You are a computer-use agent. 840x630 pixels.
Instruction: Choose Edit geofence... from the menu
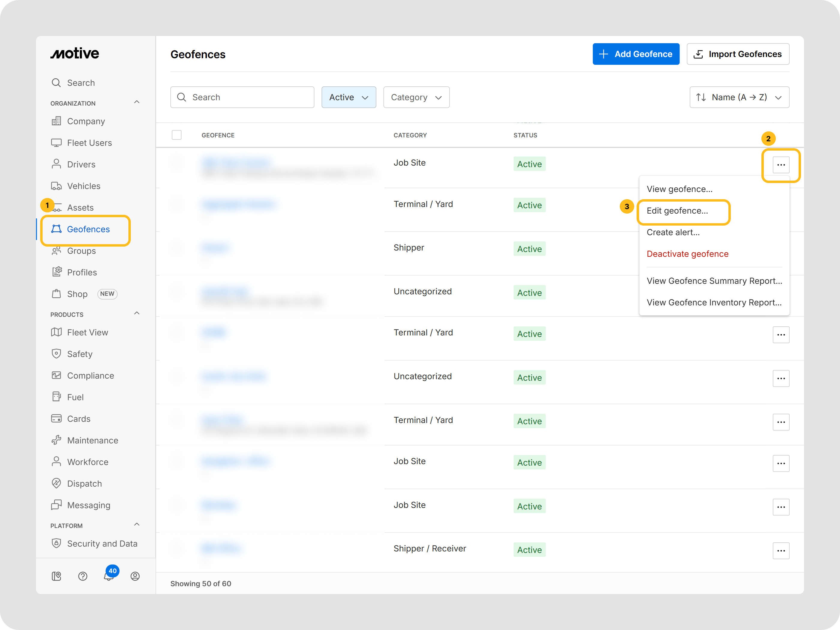pos(677,211)
